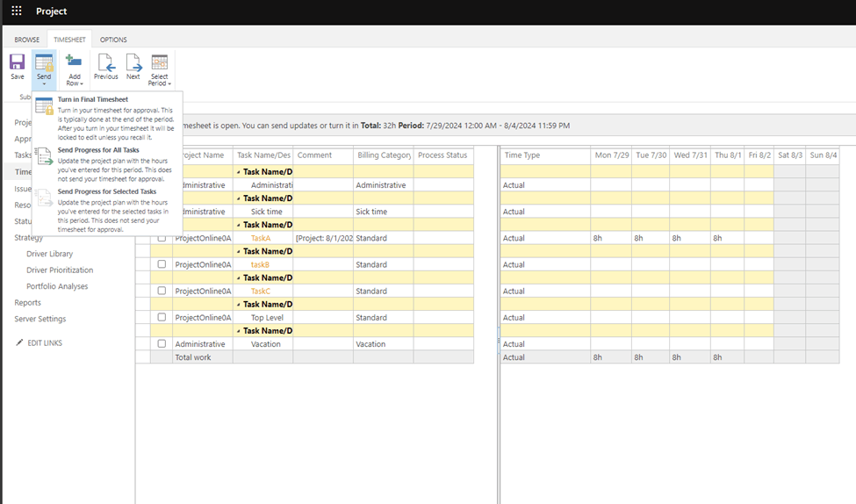Click the Add Row icon

(x=74, y=61)
